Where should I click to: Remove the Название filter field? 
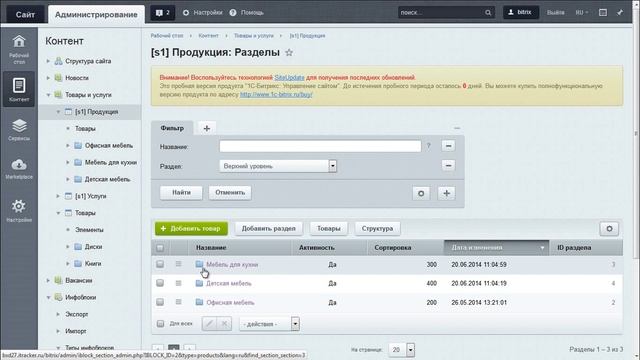(448, 146)
